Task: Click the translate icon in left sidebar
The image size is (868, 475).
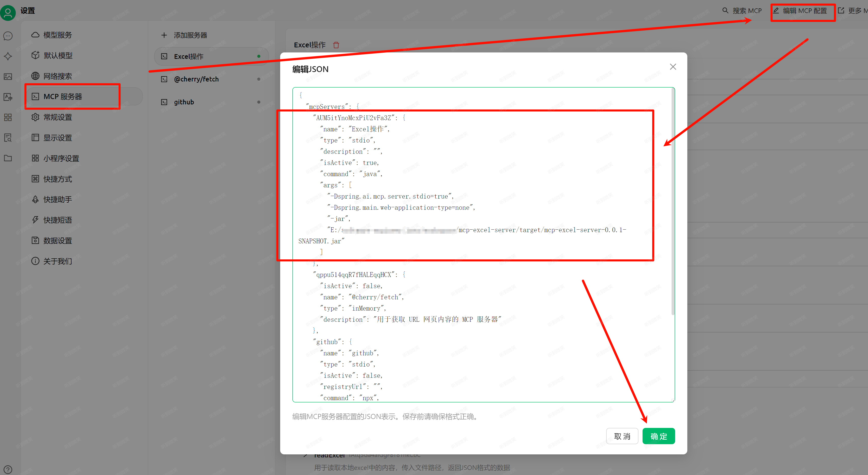Action: click(x=8, y=97)
